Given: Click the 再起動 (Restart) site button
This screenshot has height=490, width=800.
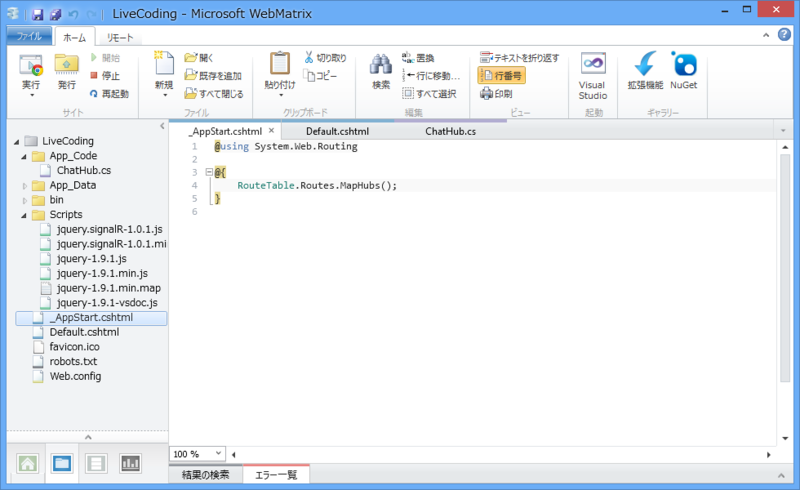Looking at the screenshot, I should point(109,93).
